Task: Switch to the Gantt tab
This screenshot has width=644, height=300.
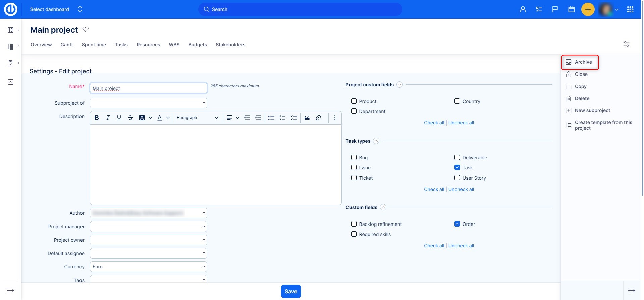Action: pos(67,45)
